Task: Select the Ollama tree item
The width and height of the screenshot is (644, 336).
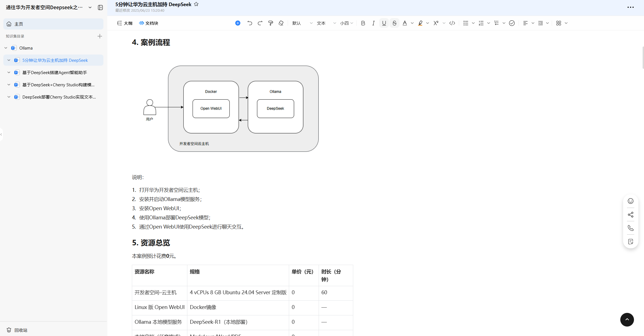Action: [x=26, y=48]
